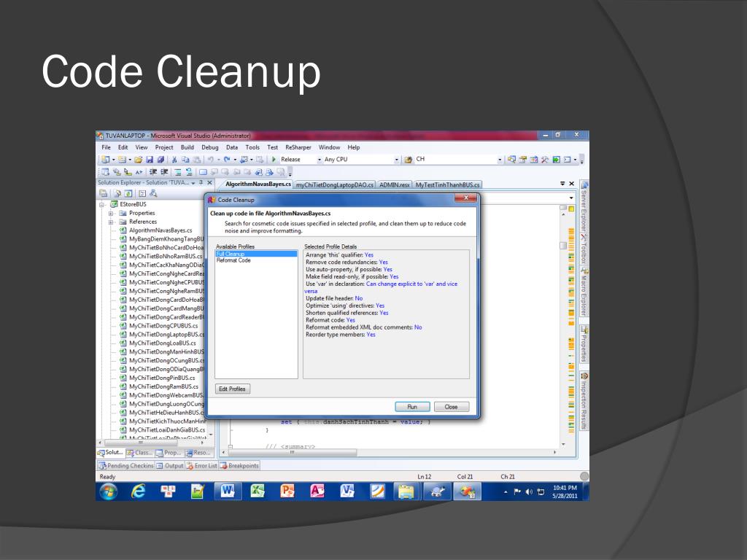Click the Windows Start orb
The image size is (747, 560).
pyautogui.click(x=108, y=491)
